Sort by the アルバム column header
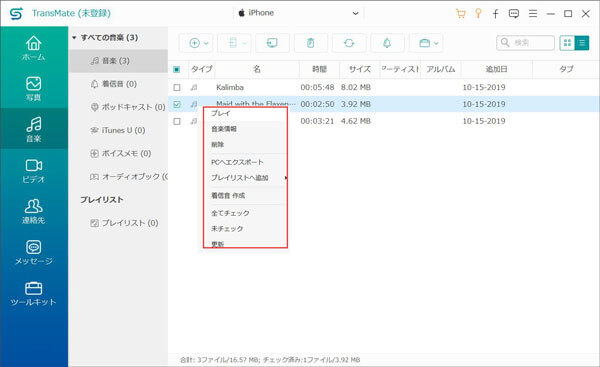 pos(441,69)
